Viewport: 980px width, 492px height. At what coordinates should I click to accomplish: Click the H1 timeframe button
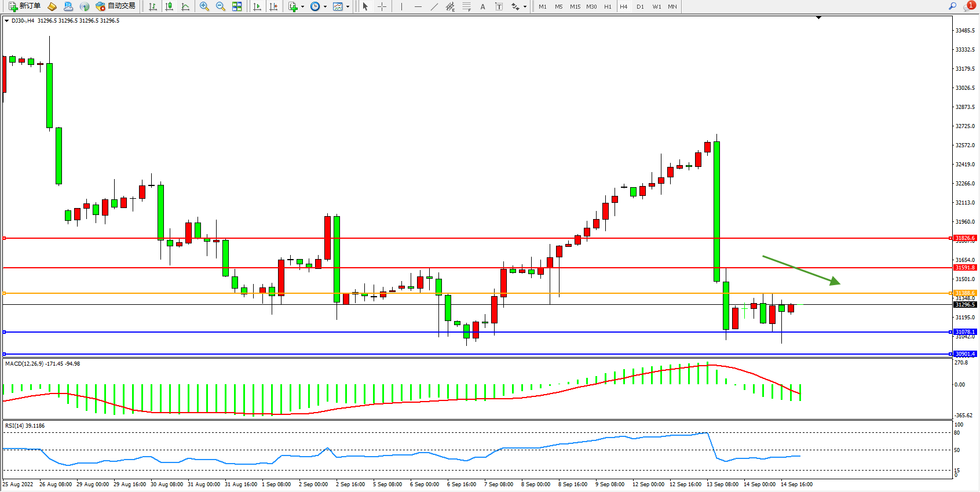pyautogui.click(x=608, y=7)
